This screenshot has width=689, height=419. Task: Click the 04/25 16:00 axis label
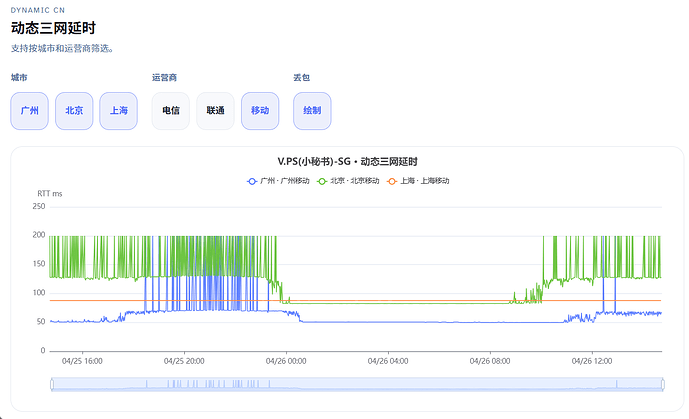[x=82, y=361]
